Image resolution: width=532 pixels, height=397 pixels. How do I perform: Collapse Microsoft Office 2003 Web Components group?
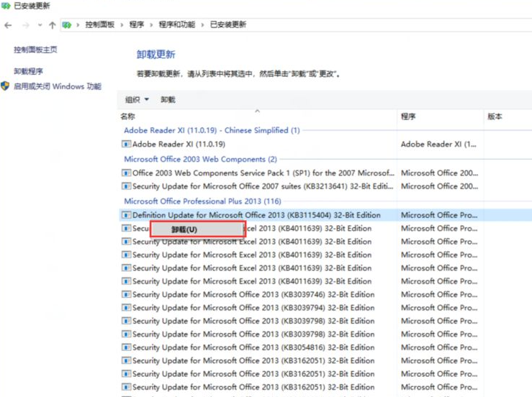(200, 160)
